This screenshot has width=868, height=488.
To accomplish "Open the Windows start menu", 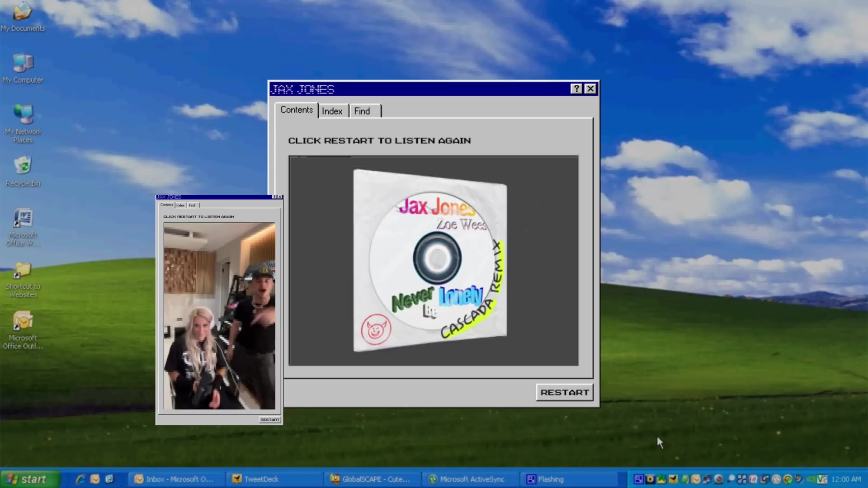I will [x=30, y=479].
